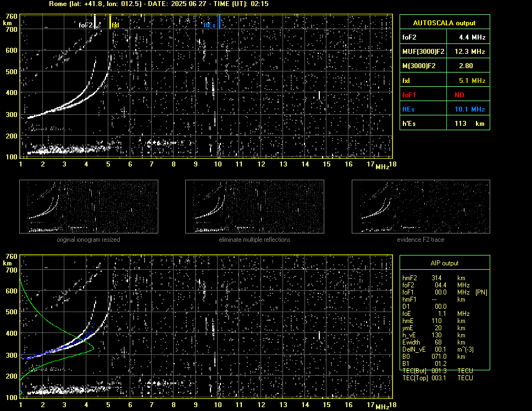Select the B1 01.2 row
The image size is (532, 411).
click(x=425, y=364)
